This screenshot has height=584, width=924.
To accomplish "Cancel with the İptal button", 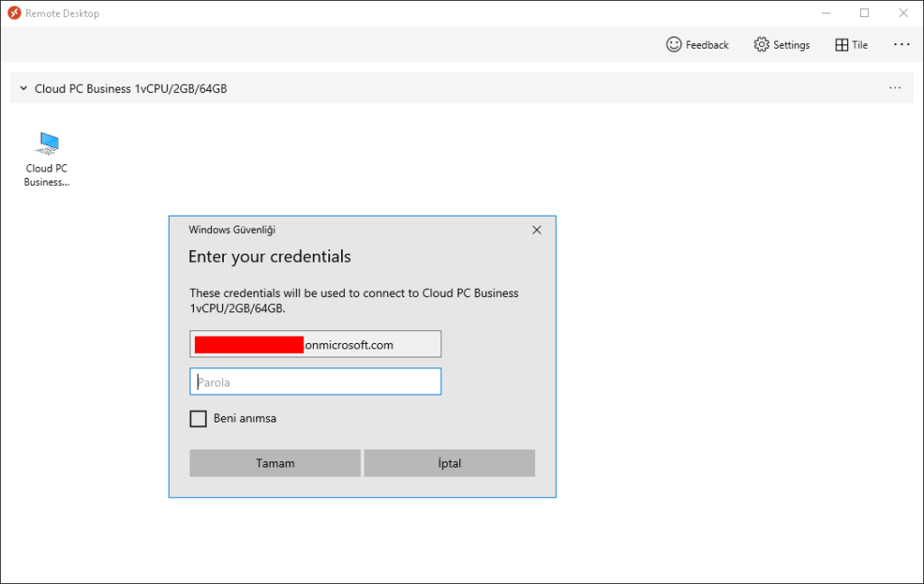I will click(x=449, y=463).
